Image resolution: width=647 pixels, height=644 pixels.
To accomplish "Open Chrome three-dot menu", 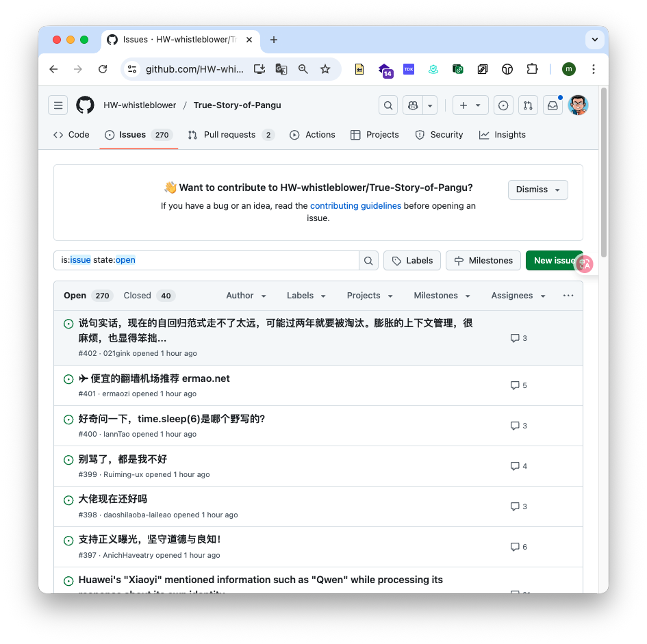I will point(594,69).
